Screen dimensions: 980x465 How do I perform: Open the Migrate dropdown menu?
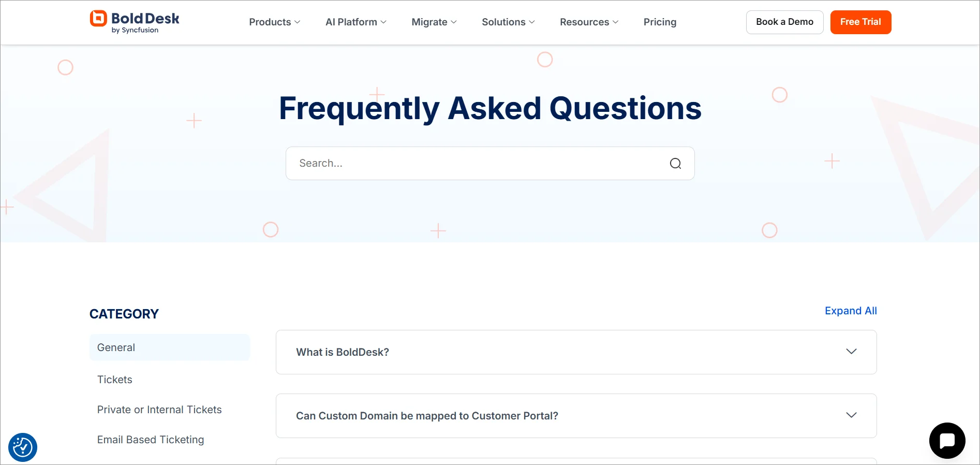tap(434, 22)
